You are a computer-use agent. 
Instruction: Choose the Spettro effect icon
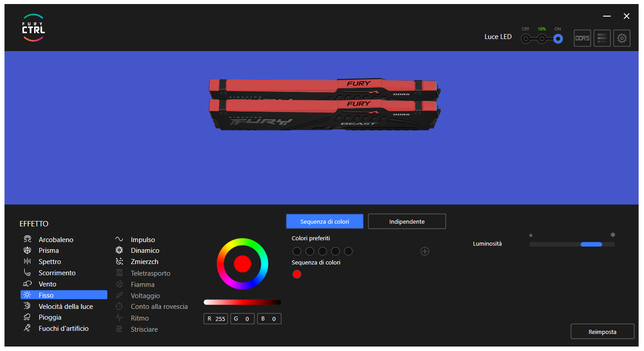[x=27, y=261]
